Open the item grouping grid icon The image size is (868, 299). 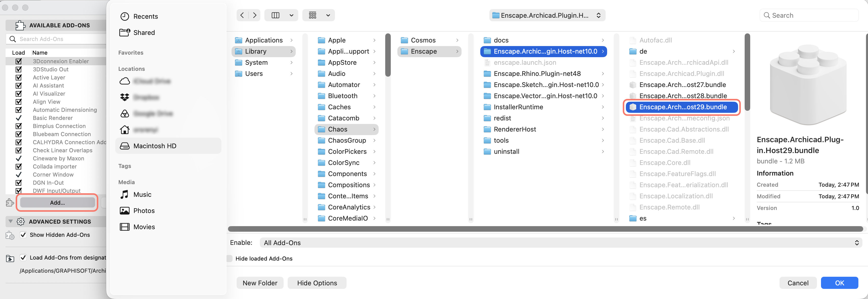(x=313, y=15)
